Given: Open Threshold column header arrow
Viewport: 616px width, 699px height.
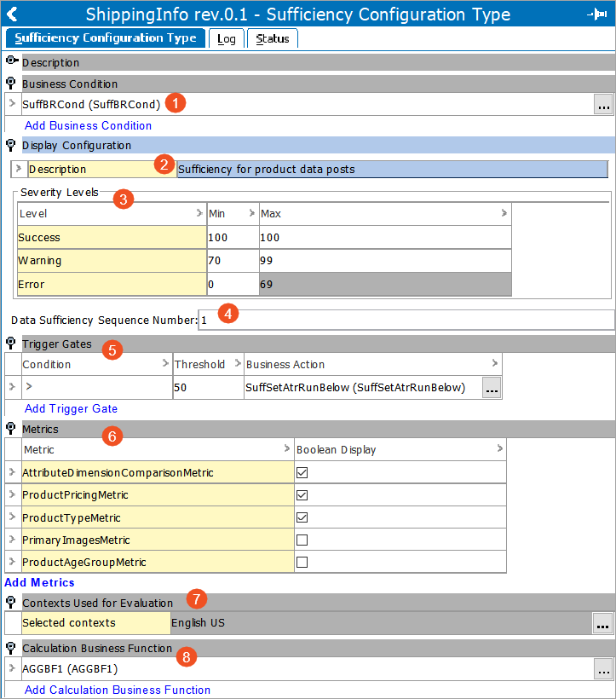Looking at the screenshot, I should 238,363.
